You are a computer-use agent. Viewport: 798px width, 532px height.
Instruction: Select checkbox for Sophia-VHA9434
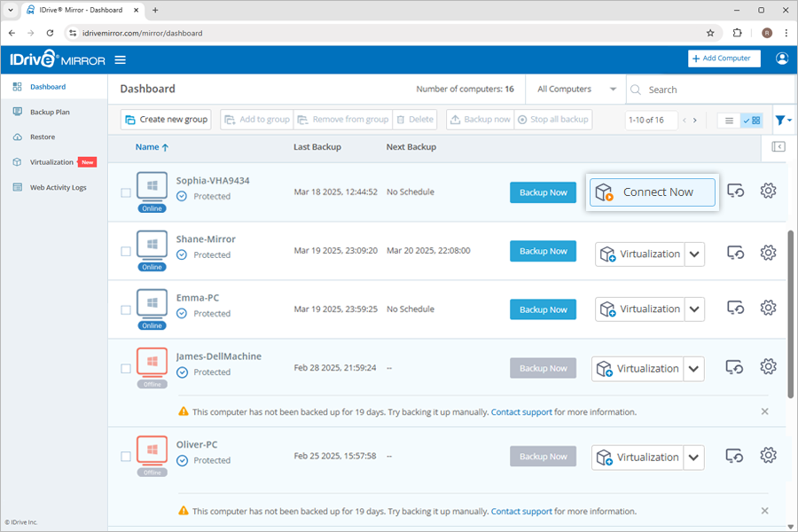pyautogui.click(x=126, y=193)
